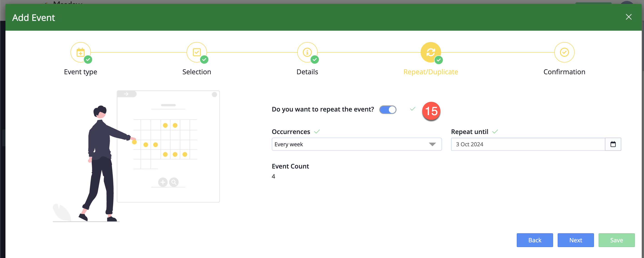Click the Event type calendar step icon

point(80,52)
